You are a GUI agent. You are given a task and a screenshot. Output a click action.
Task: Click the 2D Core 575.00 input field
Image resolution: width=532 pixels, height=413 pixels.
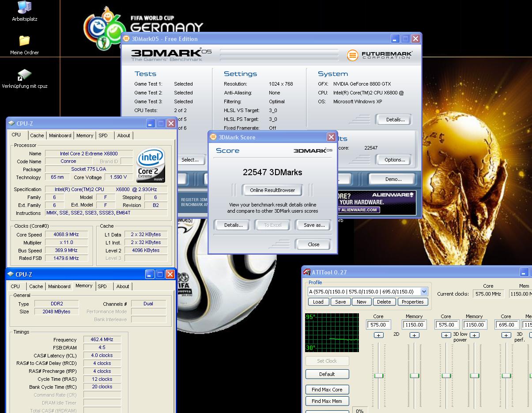(378, 325)
